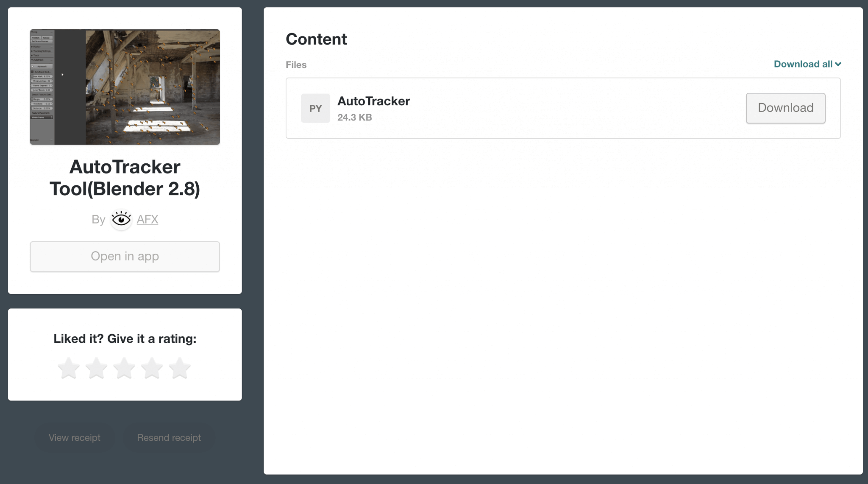Screen dimensions: 868x484
Task: Click View receipt
Action: [75, 437]
